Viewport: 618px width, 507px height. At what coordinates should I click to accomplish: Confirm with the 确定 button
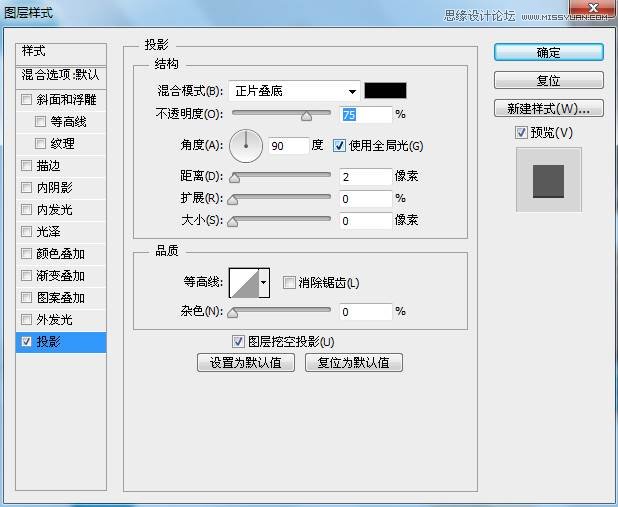click(549, 52)
